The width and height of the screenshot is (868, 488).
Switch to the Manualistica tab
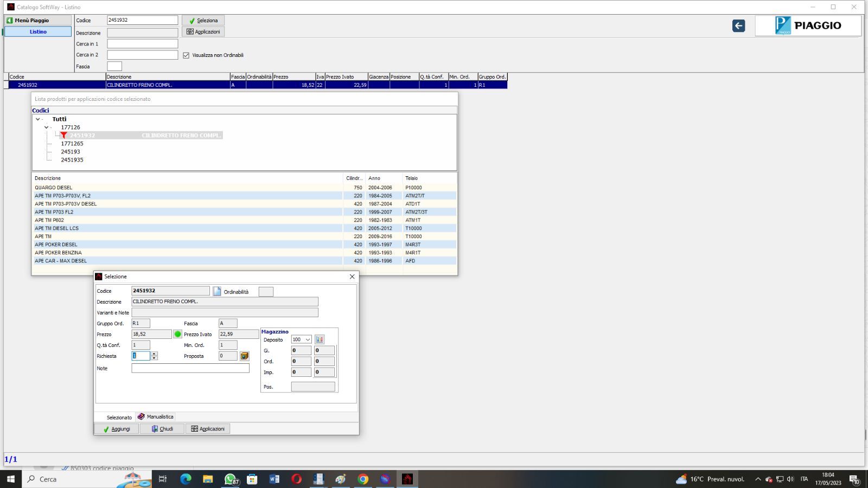coord(156,417)
